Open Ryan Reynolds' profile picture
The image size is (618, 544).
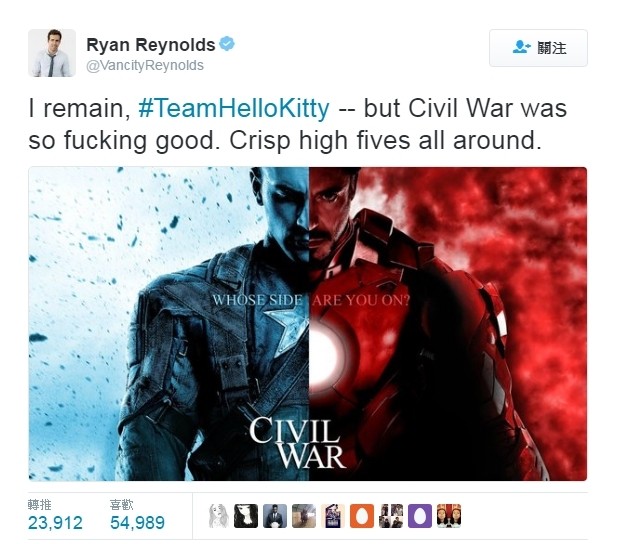point(52,52)
